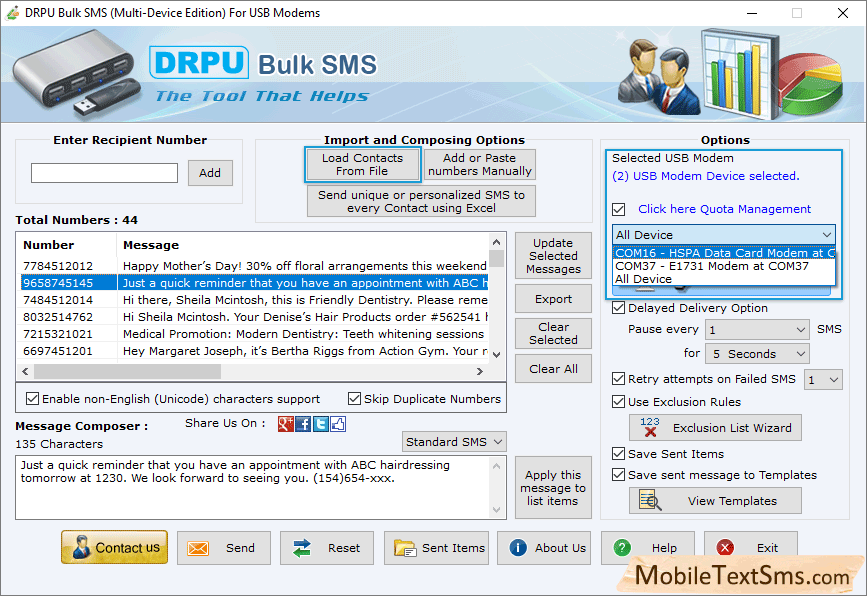Click the Contact us person icon
Viewport: 867px width, 596px height.
coord(81,547)
